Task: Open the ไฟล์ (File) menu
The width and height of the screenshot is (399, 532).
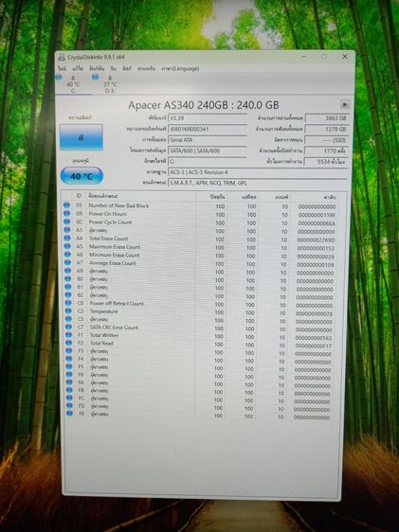Action: (63, 68)
